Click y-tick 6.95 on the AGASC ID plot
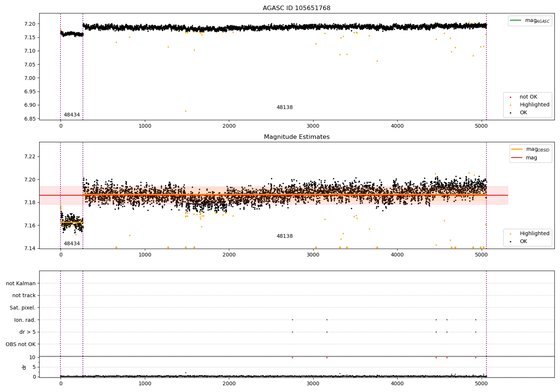Screen dimensions: 560x392 point(30,91)
